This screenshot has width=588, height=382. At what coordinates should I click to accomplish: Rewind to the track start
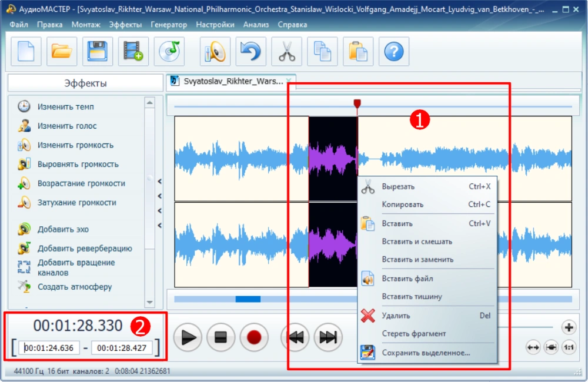[x=295, y=337]
